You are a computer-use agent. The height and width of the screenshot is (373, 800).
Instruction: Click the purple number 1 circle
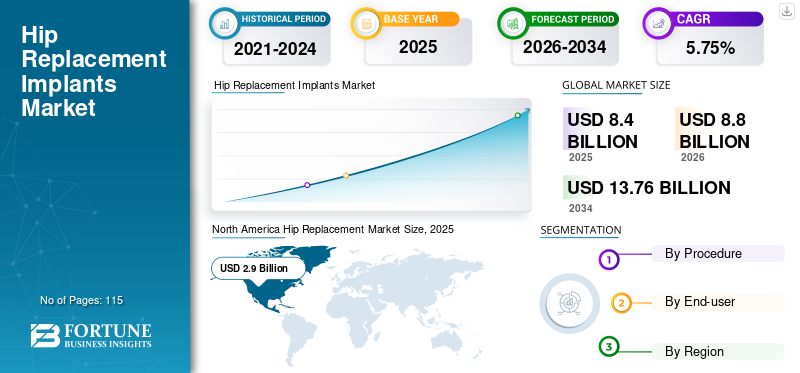pos(608,260)
